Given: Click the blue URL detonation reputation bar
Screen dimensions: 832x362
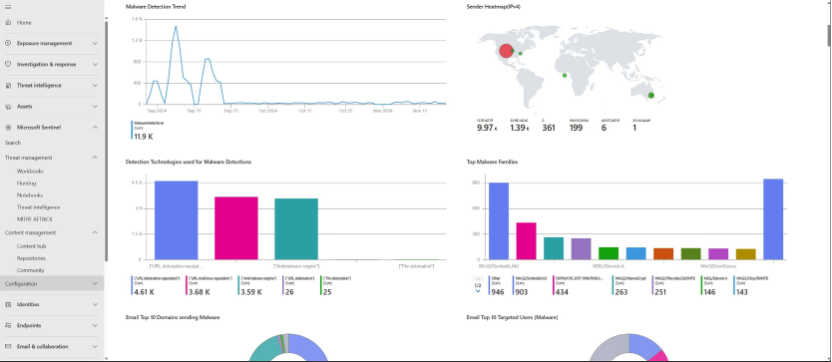Looking at the screenshot, I should coord(176,220).
